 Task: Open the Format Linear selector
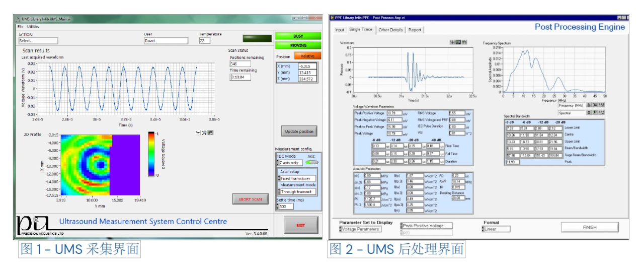[x=496, y=229]
